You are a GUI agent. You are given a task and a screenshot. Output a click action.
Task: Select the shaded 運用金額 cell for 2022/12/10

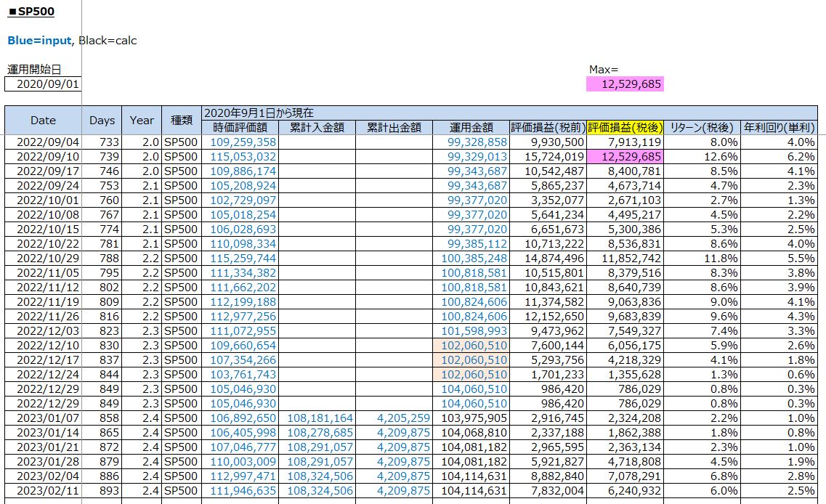click(472, 346)
